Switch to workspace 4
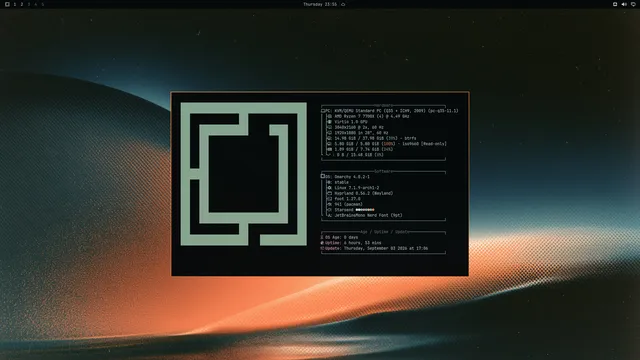The image size is (640, 360). (x=36, y=4)
